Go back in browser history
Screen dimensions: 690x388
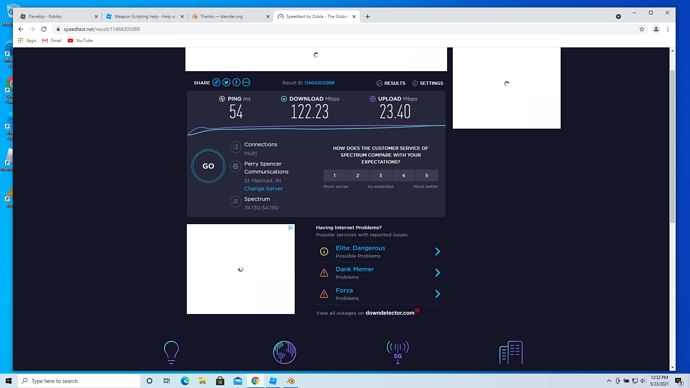coord(21,29)
